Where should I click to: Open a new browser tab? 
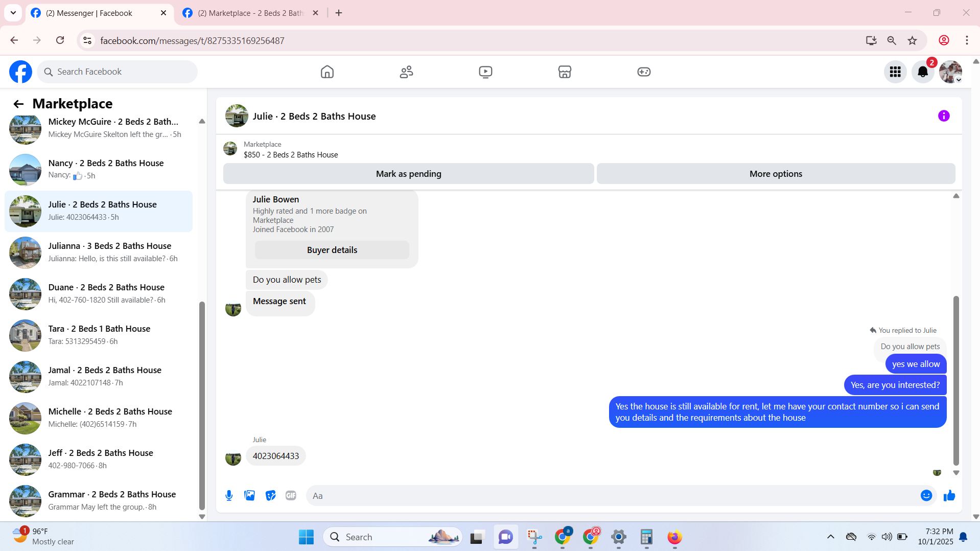click(339, 13)
